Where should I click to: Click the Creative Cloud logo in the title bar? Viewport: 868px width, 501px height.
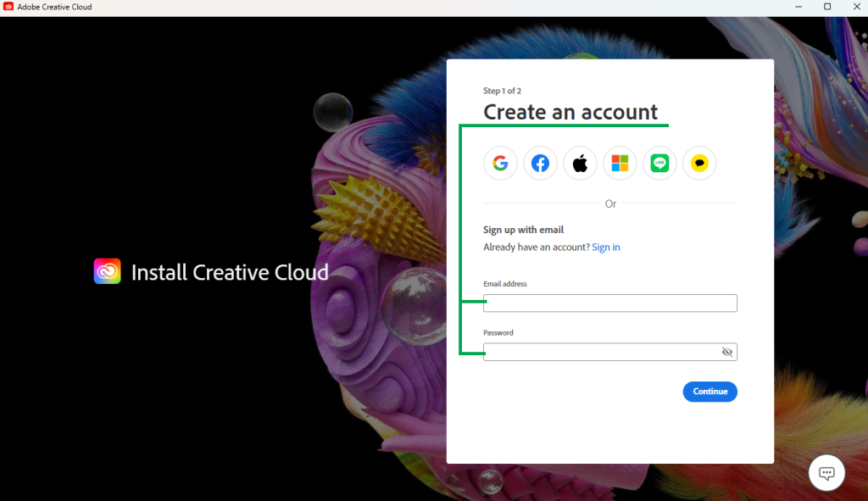click(8, 7)
